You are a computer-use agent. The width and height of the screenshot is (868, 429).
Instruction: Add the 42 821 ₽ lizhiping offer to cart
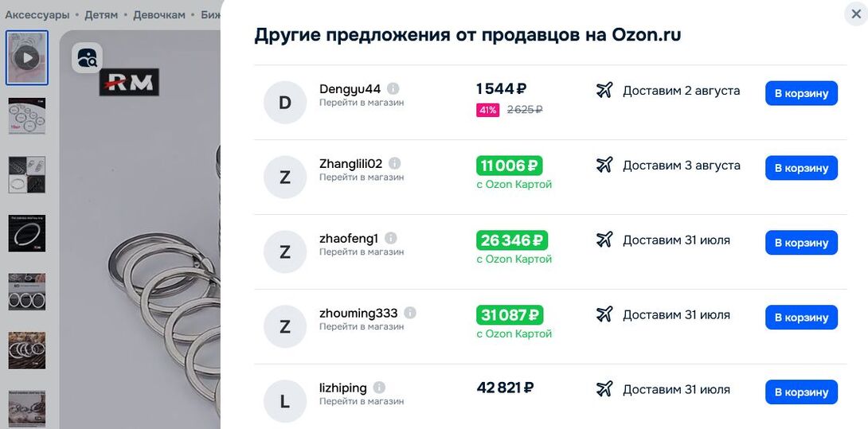[802, 392]
